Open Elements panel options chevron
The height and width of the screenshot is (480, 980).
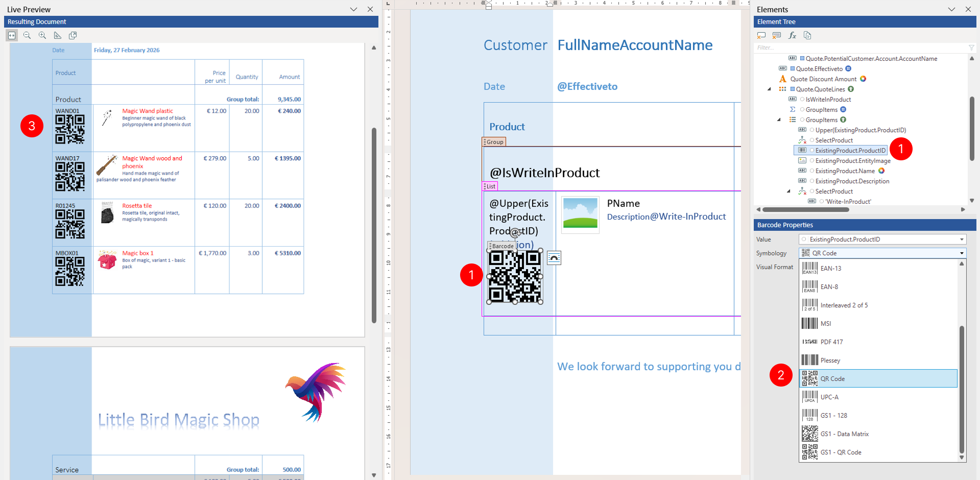point(951,9)
